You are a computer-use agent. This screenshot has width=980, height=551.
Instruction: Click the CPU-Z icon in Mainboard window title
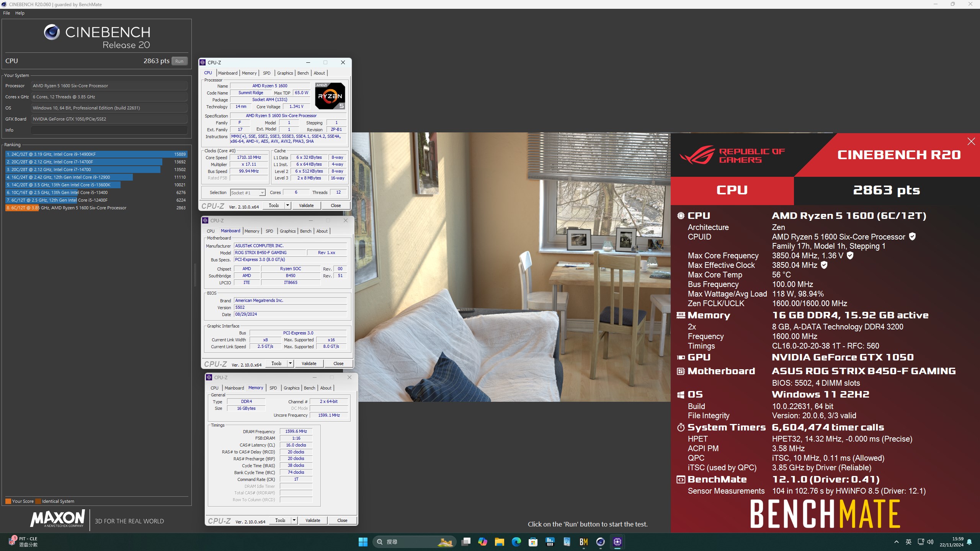[x=205, y=220]
